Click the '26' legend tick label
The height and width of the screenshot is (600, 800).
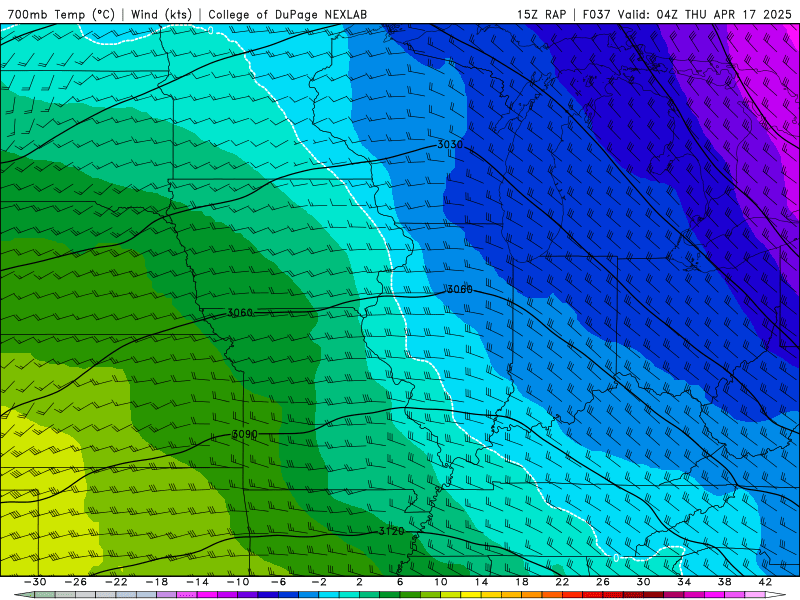click(x=603, y=582)
